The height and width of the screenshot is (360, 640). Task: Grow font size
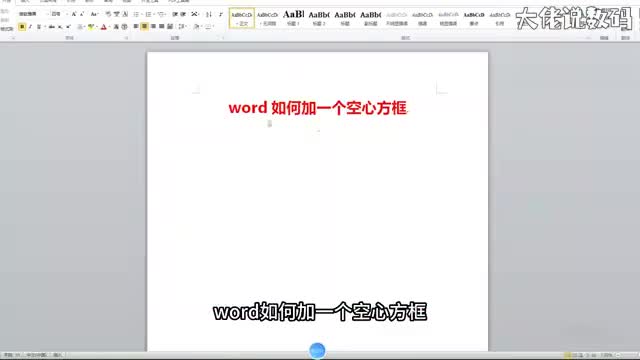tap(74, 14)
